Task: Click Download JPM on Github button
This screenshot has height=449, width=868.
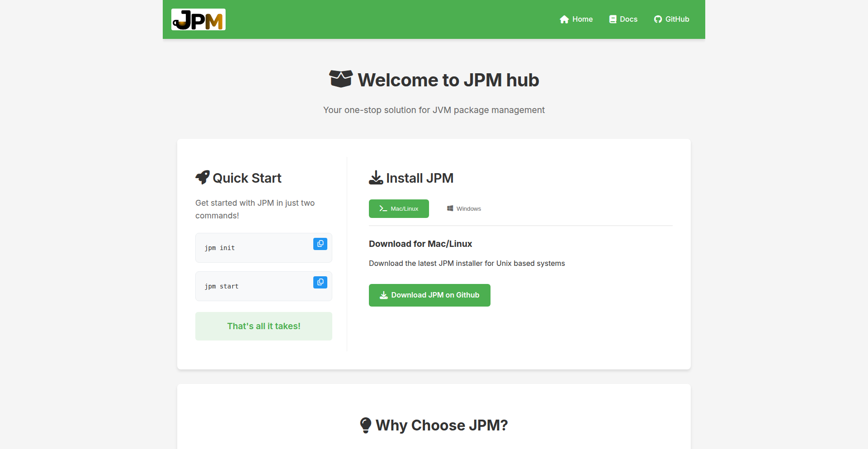Action: pos(429,295)
